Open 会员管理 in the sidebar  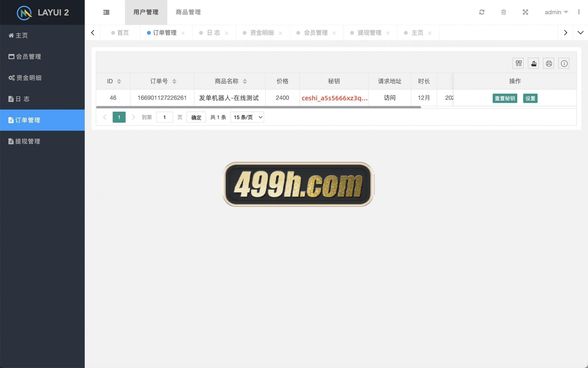click(42, 57)
